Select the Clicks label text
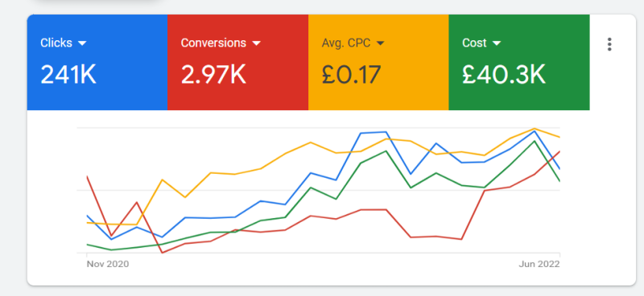This screenshot has height=296, width=644. tap(56, 43)
